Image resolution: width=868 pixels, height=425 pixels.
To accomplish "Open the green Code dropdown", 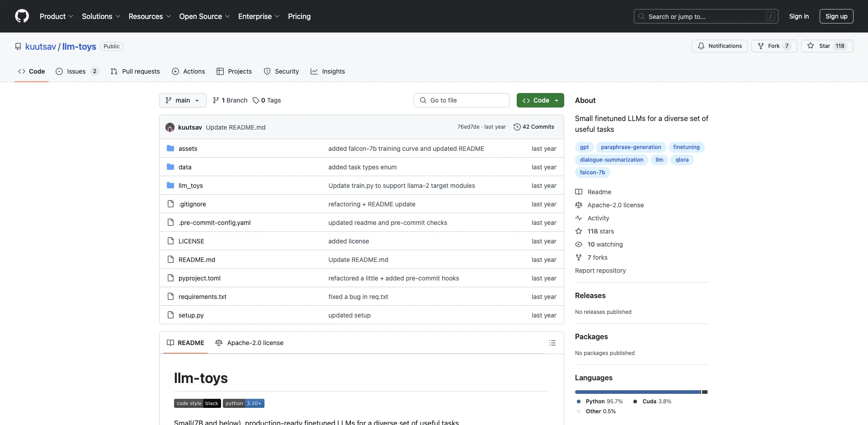I will [540, 100].
